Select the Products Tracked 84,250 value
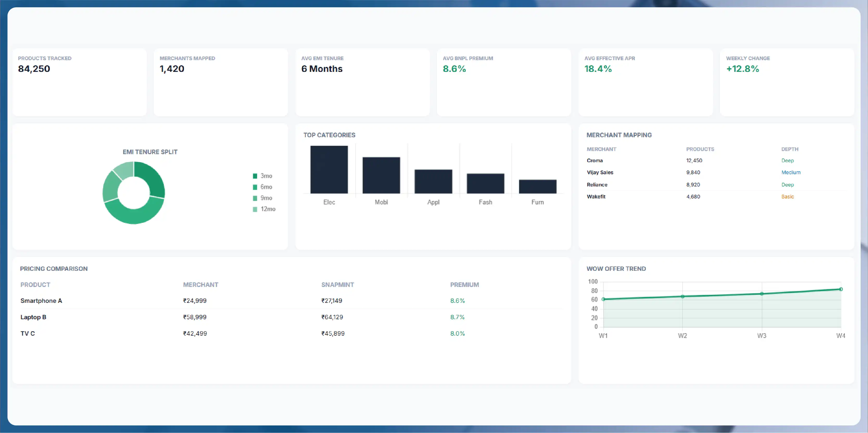This screenshot has height=433, width=868. (34, 69)
